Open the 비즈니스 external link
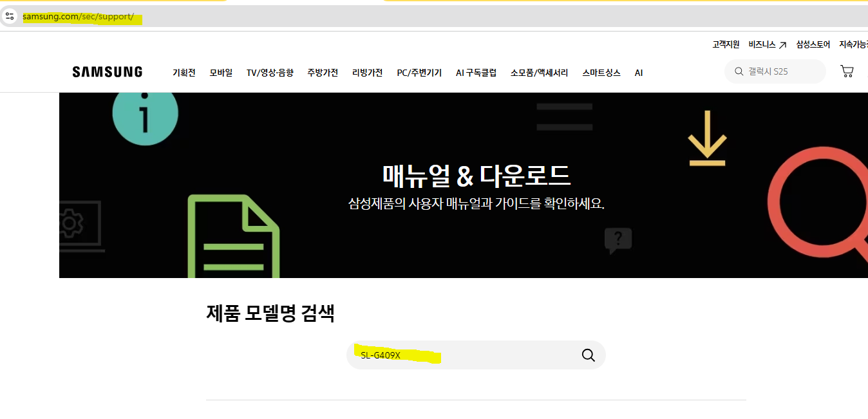The width and height of the screenshot is (868, 419). pos(768,44)
